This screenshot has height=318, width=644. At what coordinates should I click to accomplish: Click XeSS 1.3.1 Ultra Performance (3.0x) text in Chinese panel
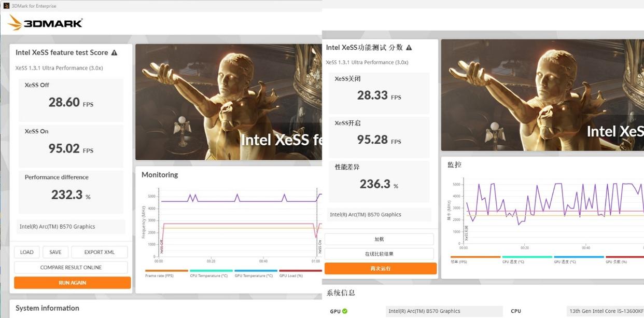(367, 62)
